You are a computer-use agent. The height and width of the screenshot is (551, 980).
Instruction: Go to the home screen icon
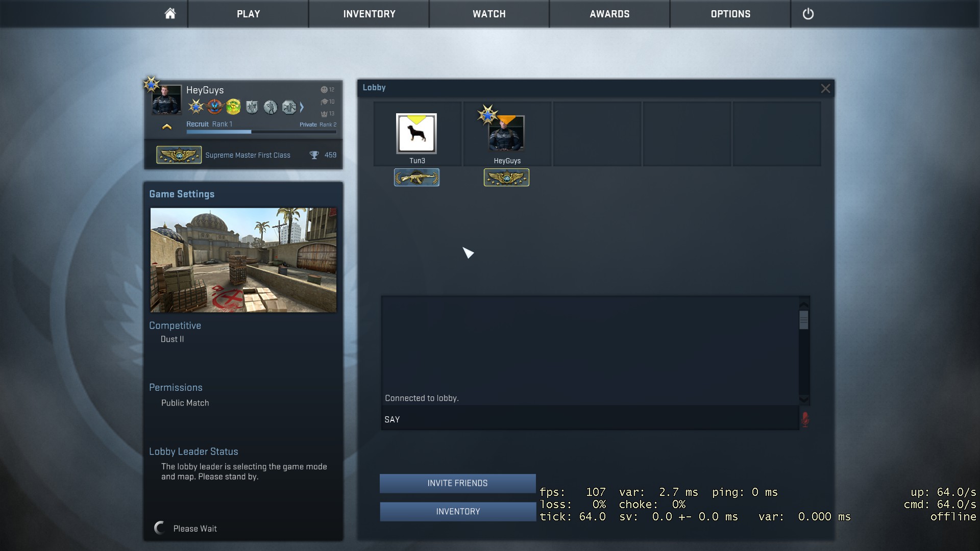170,14
